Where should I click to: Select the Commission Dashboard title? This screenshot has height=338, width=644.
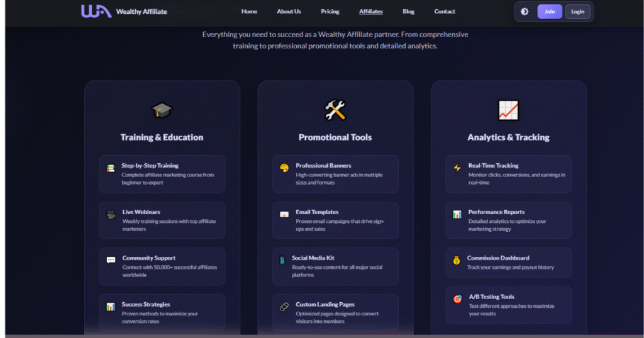pyautogui.click(x=498, y=258)
